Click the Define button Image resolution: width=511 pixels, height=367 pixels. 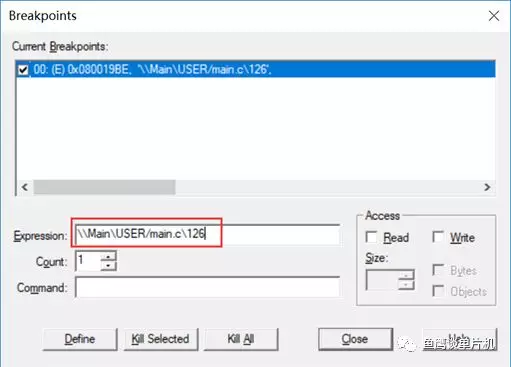click(80, 339)
